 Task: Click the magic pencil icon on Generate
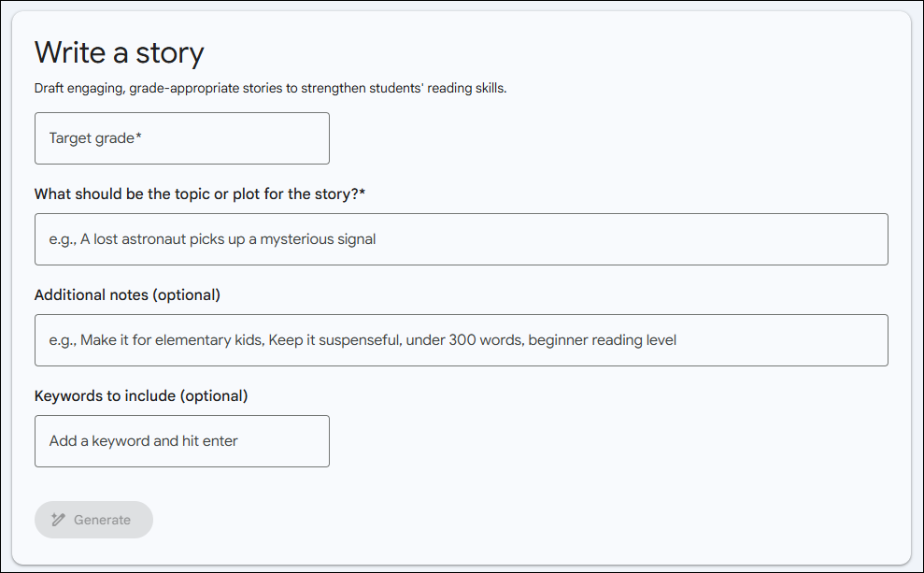click(x=58, y=520)
